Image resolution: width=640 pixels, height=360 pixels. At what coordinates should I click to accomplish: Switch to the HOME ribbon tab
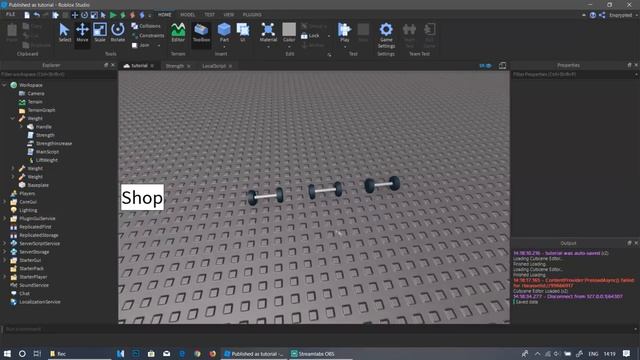pyautogui.click(x=164, y=15)
